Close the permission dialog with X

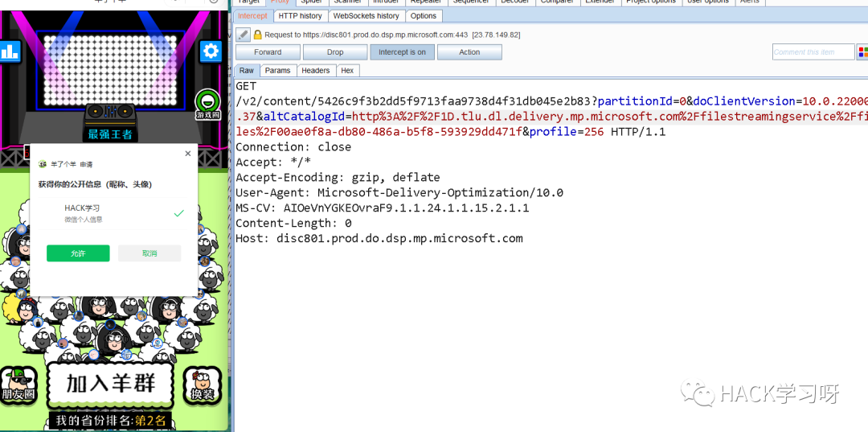click(187, 154)
